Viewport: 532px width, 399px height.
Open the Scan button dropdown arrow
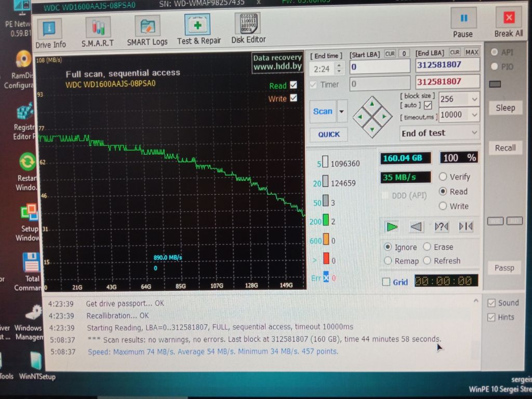[x=342, y=111]
